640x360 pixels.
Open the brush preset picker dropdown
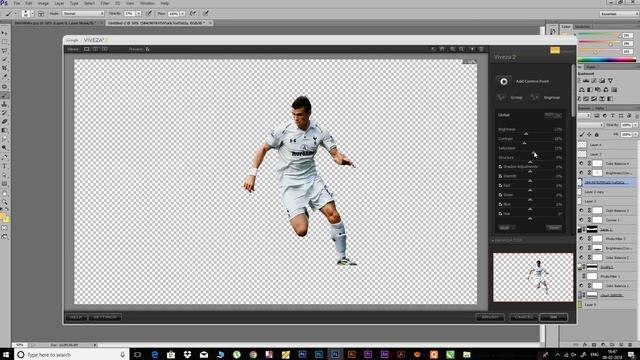click(x=32, y=13)
